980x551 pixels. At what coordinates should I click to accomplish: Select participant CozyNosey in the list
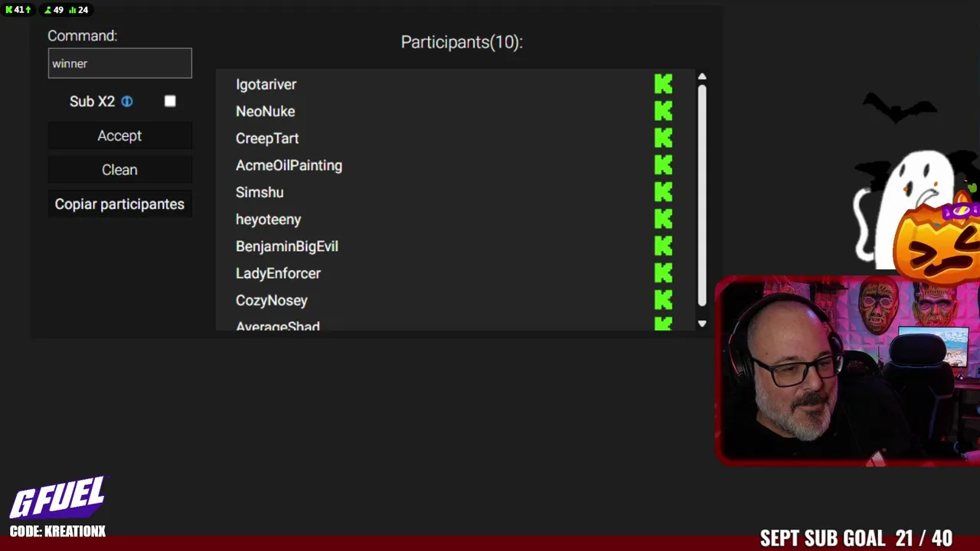click(272, 300)
